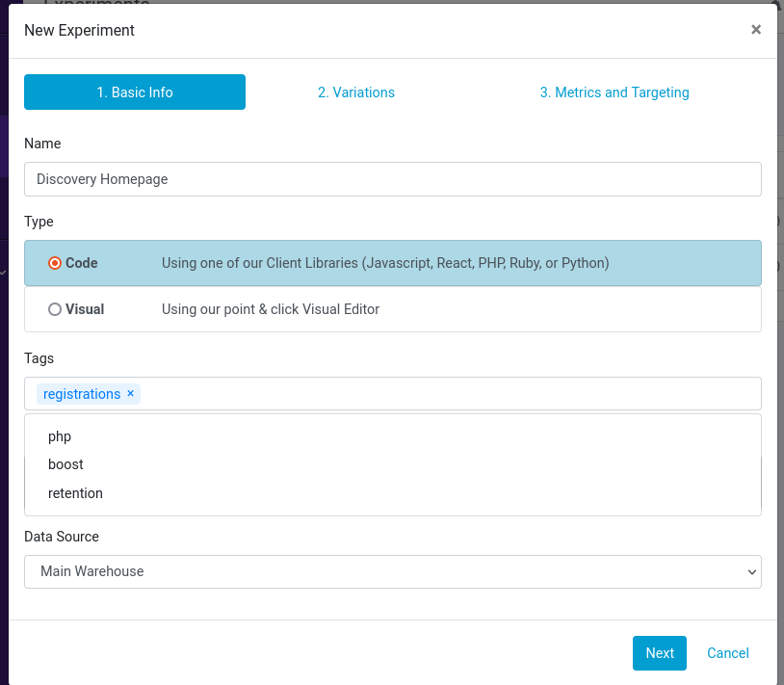Choose the Visual experiment type radio

pos(55,309)
